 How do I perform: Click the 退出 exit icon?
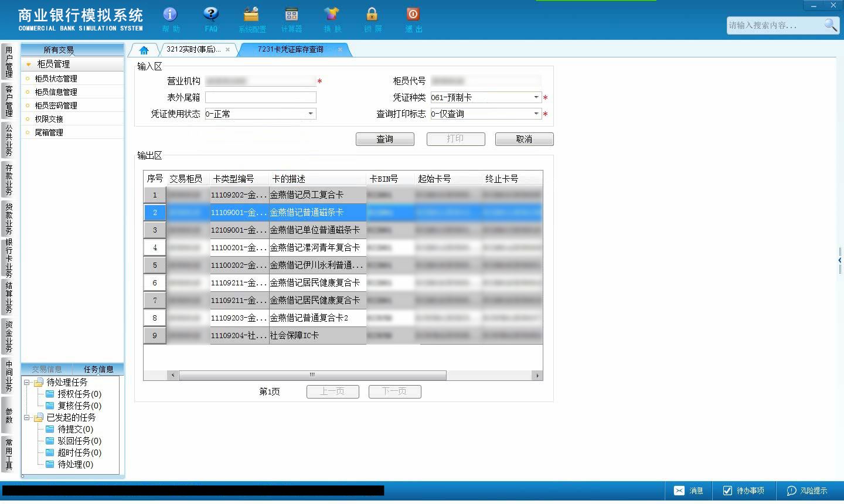413,14
